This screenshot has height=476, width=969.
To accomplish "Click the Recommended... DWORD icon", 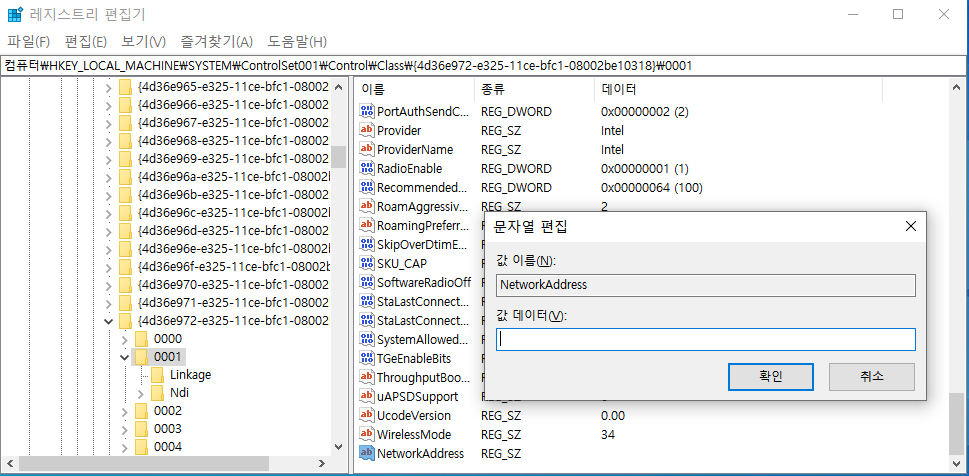I will 367,187.
